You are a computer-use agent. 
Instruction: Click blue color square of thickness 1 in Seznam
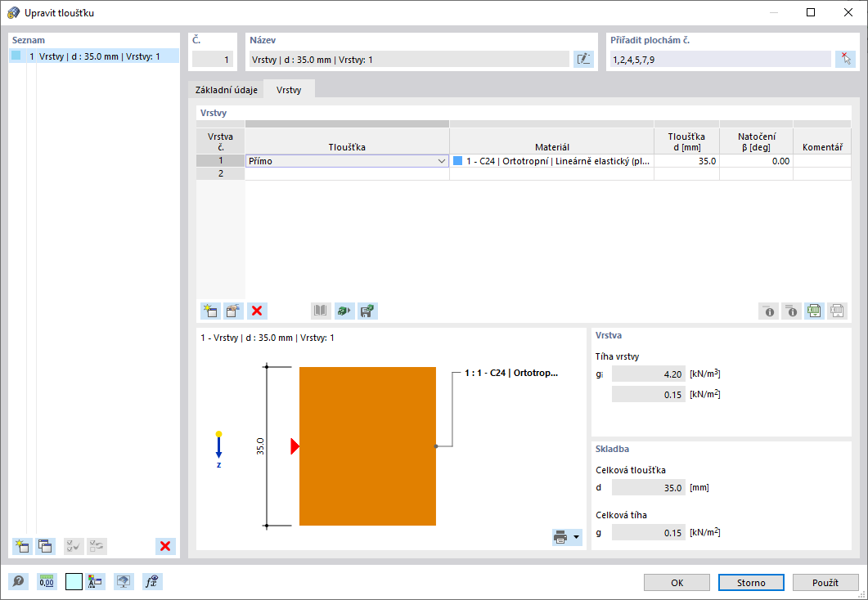[16, 56]
